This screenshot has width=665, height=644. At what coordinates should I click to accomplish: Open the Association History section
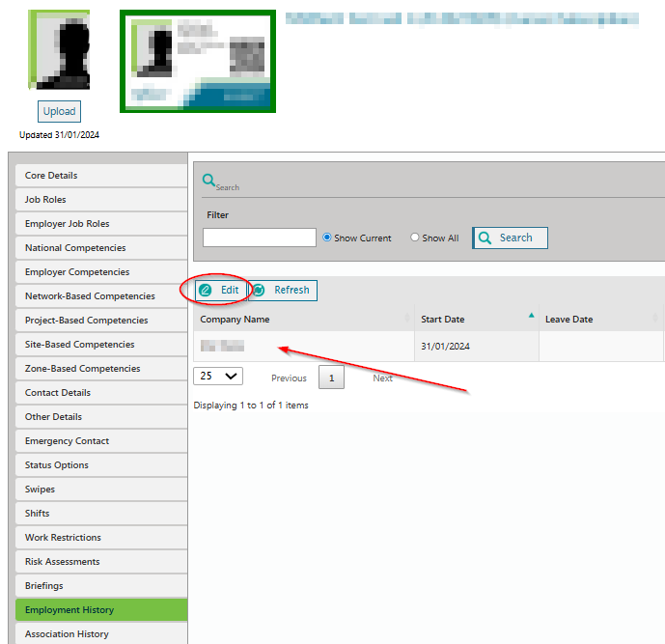click(101, 633)
